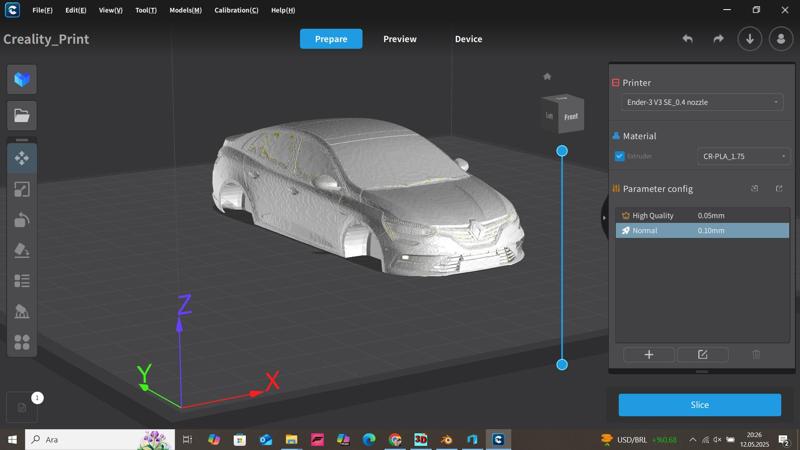Select the Scale tool

(x=22, y=189)
